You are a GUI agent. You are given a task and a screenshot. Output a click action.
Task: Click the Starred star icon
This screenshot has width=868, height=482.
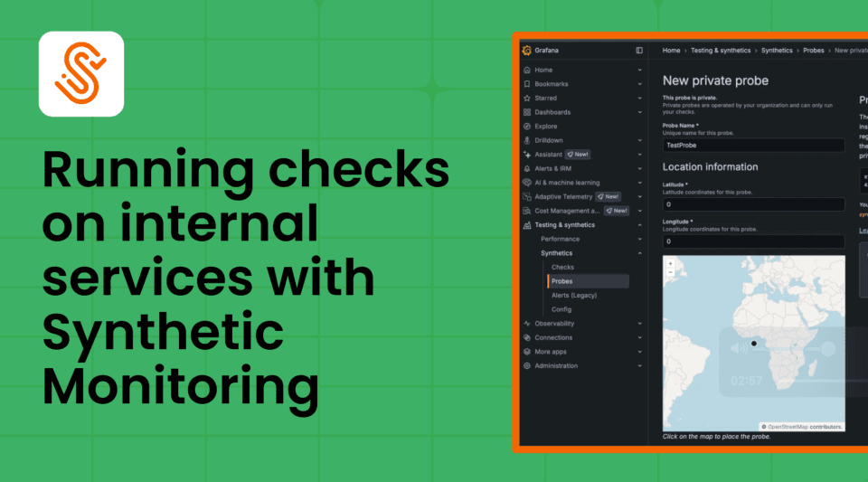(x=527, y=98)
